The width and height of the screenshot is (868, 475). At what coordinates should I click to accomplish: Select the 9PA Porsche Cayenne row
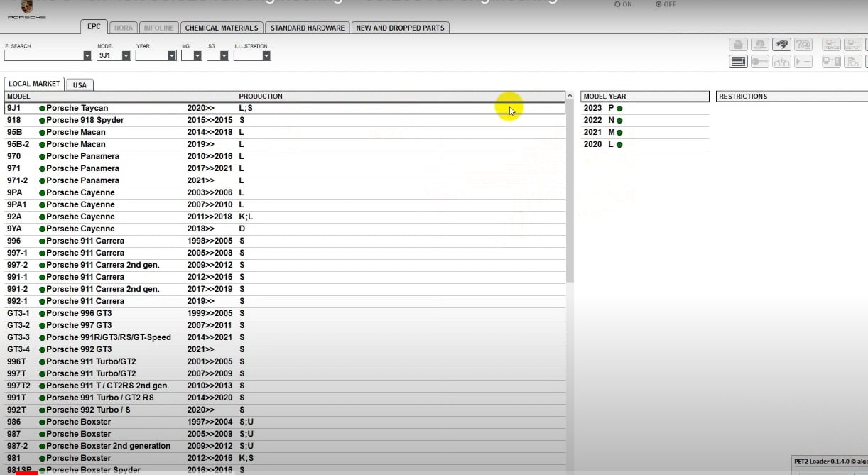tap(285, 192)
